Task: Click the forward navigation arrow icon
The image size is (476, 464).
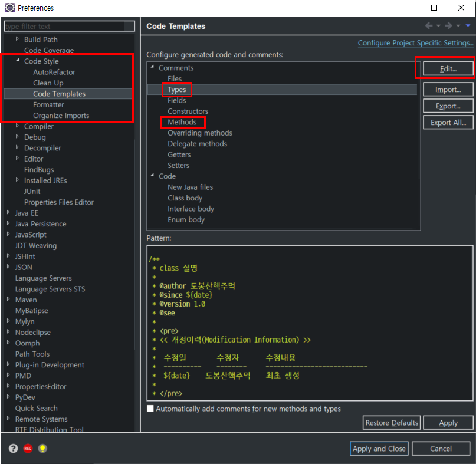Action: 448,26
